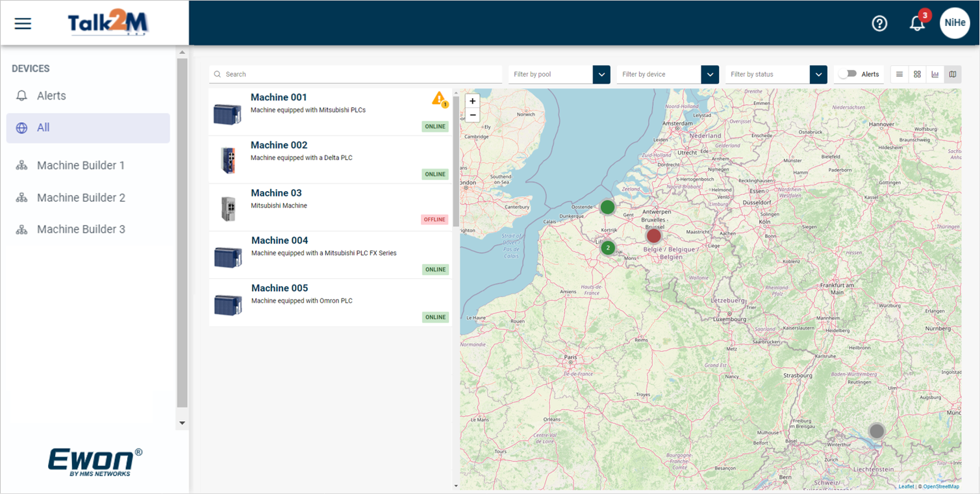Viewport: 980px width, 494px height.
Task: Open the Machine 005 entry
Action: pyautogui.click(x=330, y=303)
